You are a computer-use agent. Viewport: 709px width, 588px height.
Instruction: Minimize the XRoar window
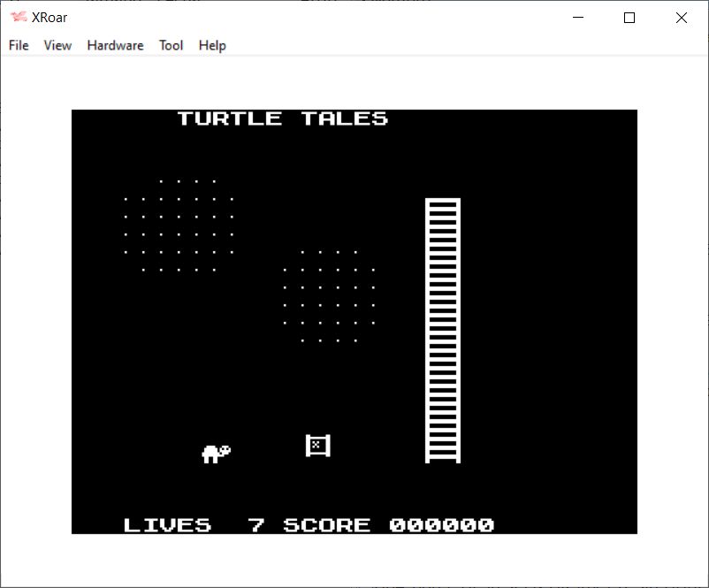coord(579,17)
